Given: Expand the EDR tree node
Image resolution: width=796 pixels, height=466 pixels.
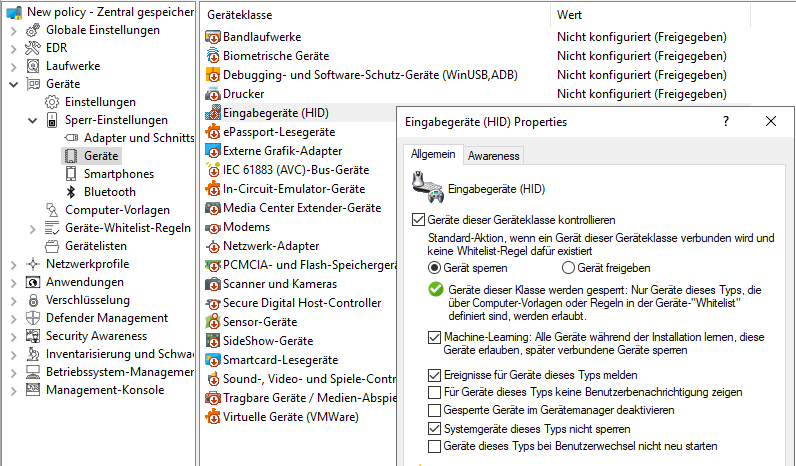Looking at the screenshot, I should point(14,48).
